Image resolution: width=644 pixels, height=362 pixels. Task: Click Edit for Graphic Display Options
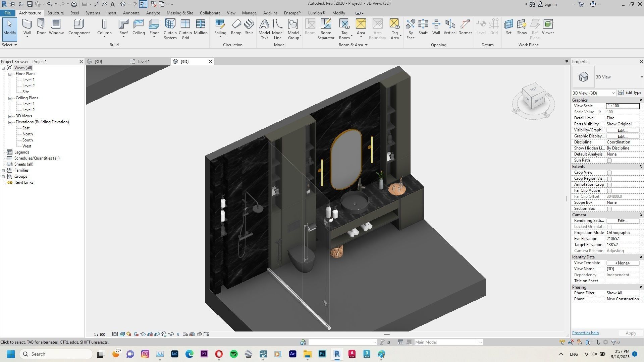pos(623,136)
